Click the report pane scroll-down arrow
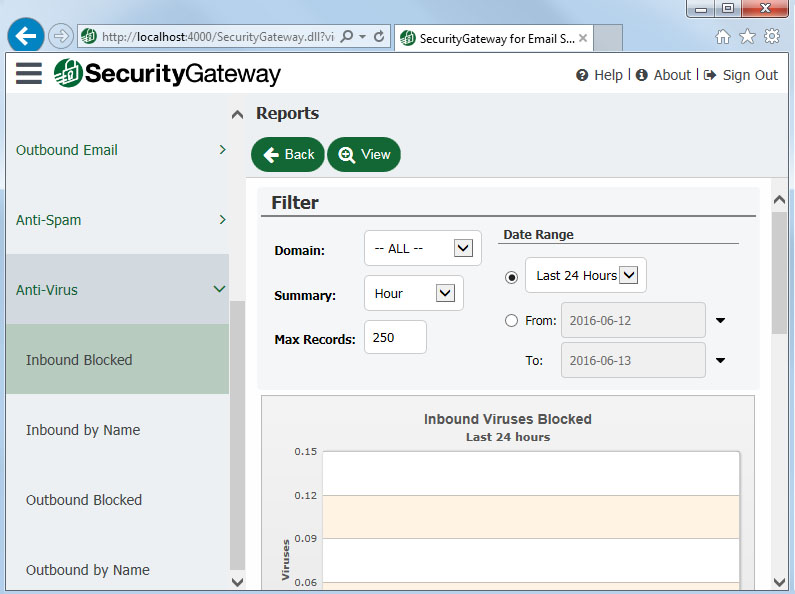Screen dimensions: 795x594 point(779,582)
